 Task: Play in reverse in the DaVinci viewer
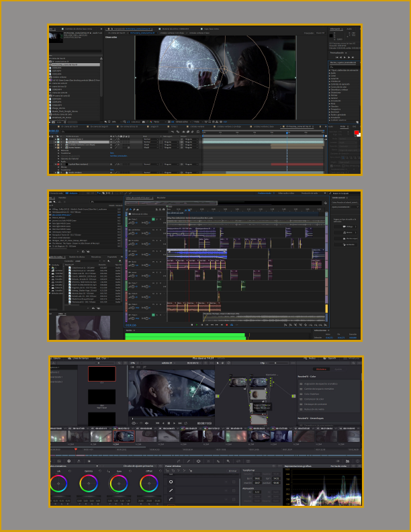click(x=163, y=423)
